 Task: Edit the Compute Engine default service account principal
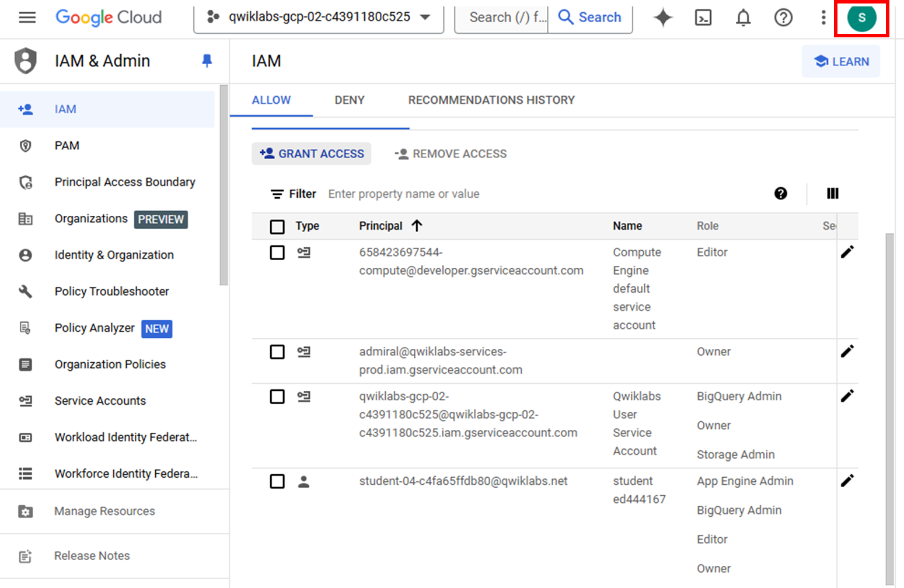tap(847, 252)
